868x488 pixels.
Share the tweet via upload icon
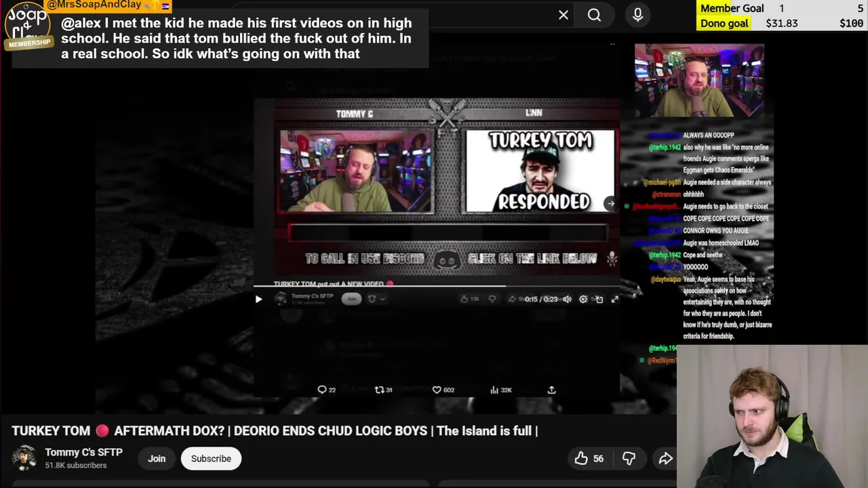coord(551,390)
